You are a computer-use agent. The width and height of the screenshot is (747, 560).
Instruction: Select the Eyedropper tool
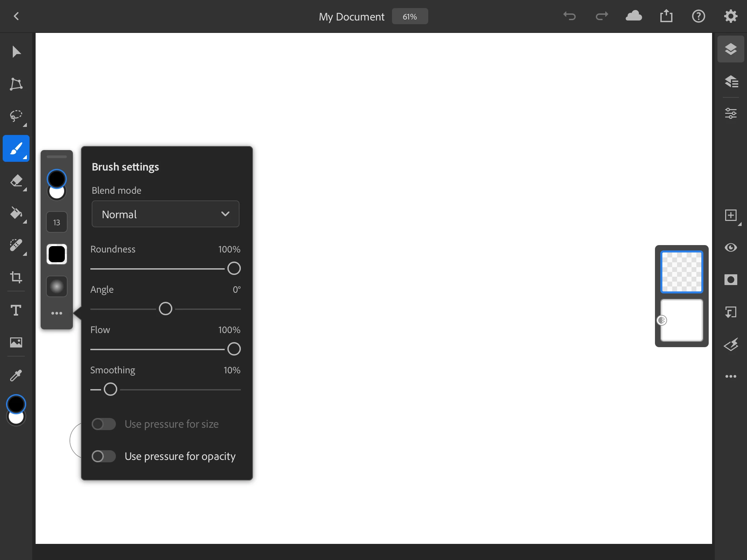[16, 375]
